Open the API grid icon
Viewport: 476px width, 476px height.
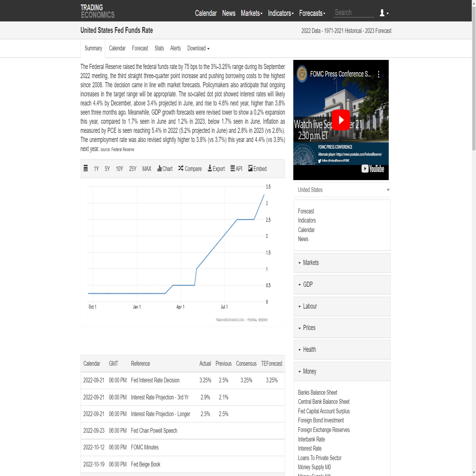click(233, 169)
